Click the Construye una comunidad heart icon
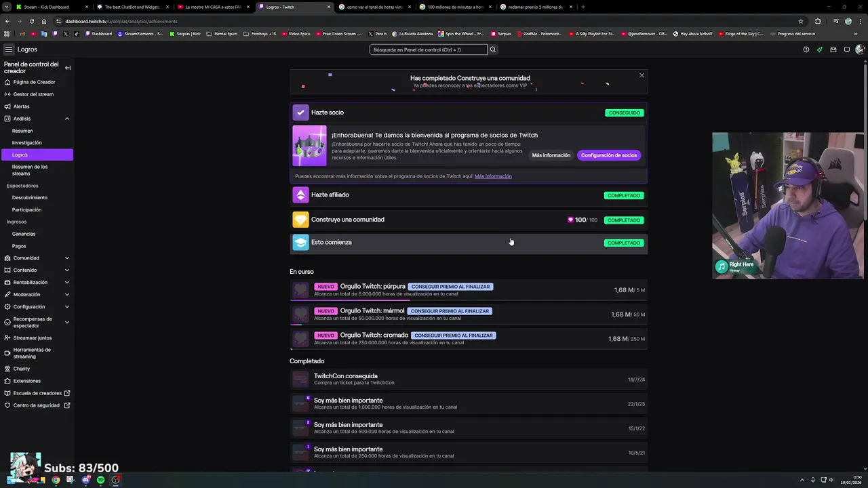Viewport: 868px width, 488px height. 300,220
